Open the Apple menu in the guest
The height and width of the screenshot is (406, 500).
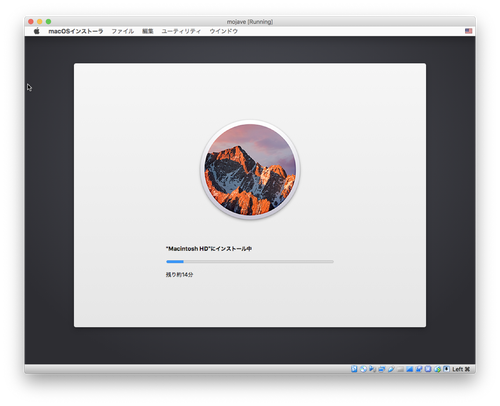tap(37, 31)
